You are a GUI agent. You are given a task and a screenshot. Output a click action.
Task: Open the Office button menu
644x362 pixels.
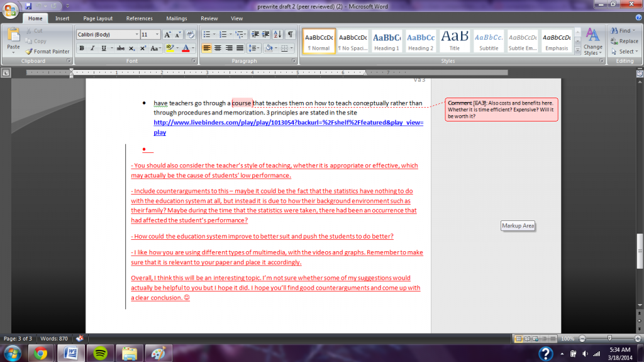11,11
